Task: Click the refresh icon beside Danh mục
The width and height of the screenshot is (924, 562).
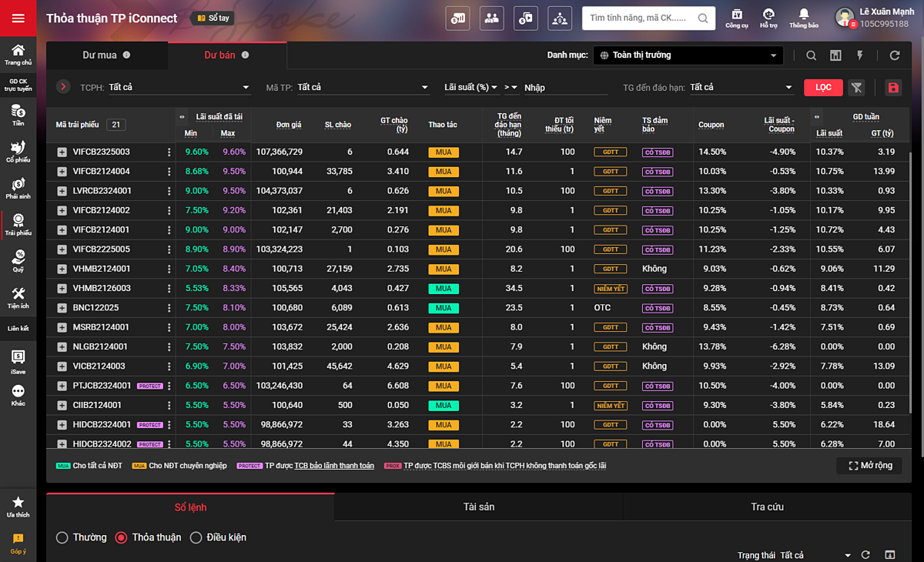Action: [x=894, y=55]
